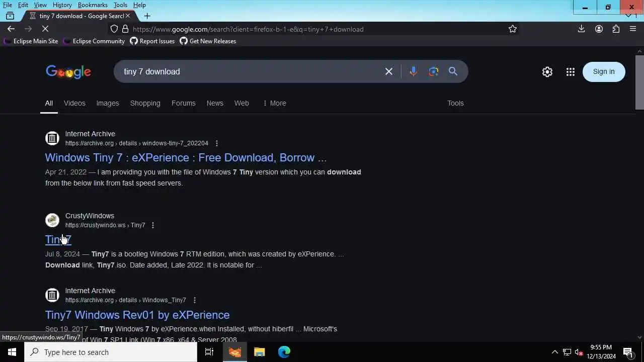Open options for CrustyWindows result
The image size is (644, 362).
pos(153,225)
